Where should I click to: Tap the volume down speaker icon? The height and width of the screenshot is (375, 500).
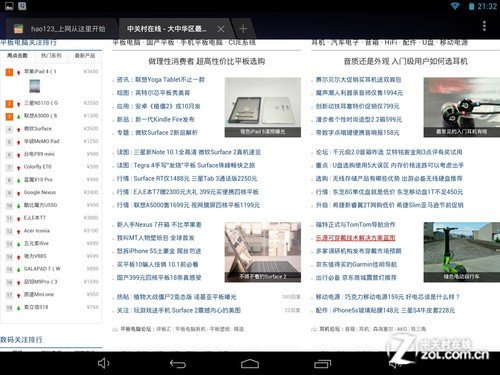coord(104,363)
